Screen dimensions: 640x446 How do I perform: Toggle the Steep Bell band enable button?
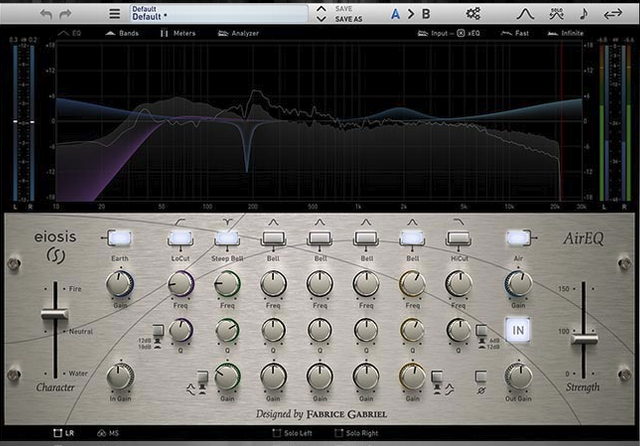point(227,238)
